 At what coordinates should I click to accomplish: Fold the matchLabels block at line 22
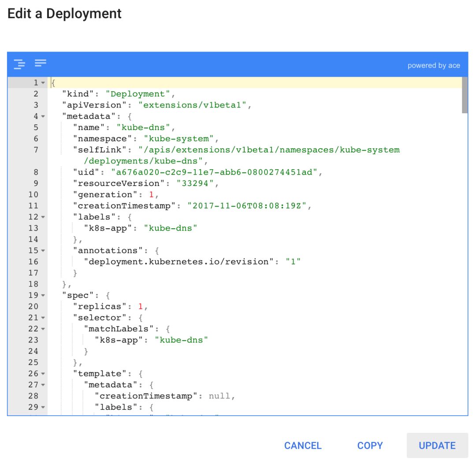(x=43, y=329)
